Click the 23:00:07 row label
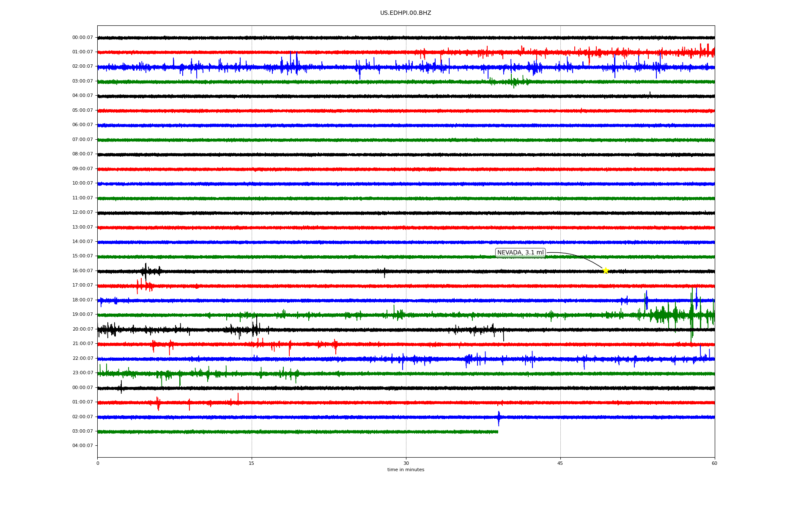 tap(82, 373)
